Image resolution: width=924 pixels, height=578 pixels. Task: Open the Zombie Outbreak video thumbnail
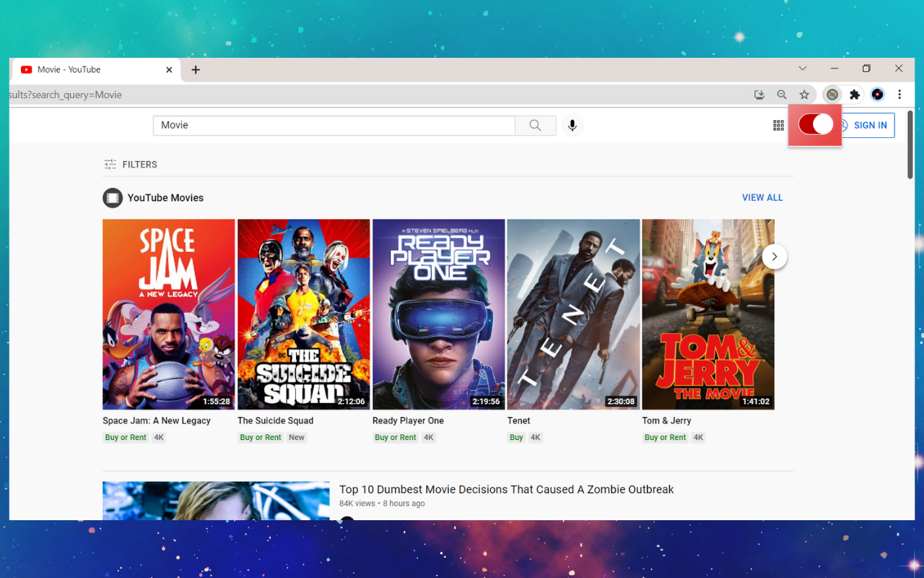coord(216,501)
